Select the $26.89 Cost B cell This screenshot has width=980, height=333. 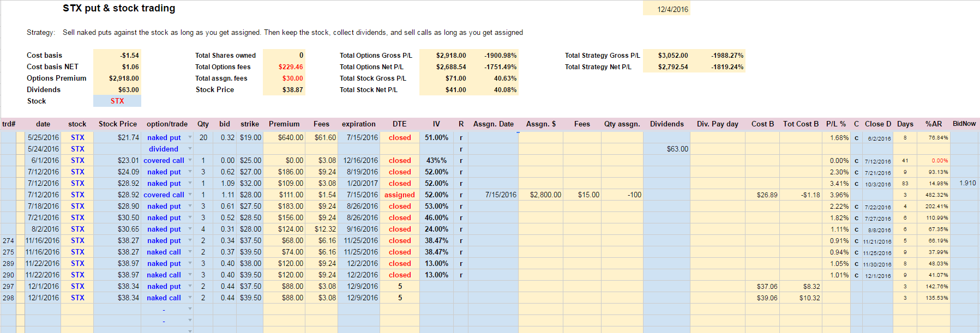pyautogui.click(x=762, y=195)
